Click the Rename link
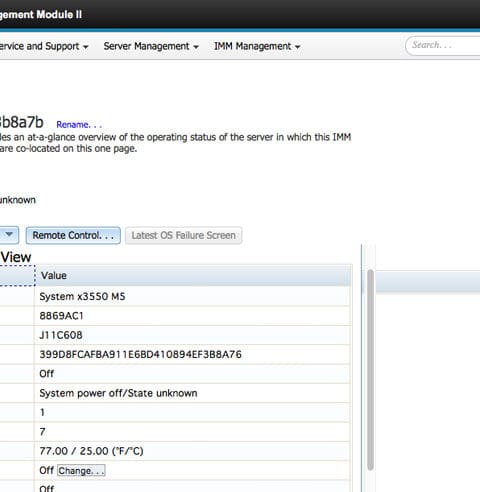The height and width of the screenshot is (492, 480). [x=79, y=125]
